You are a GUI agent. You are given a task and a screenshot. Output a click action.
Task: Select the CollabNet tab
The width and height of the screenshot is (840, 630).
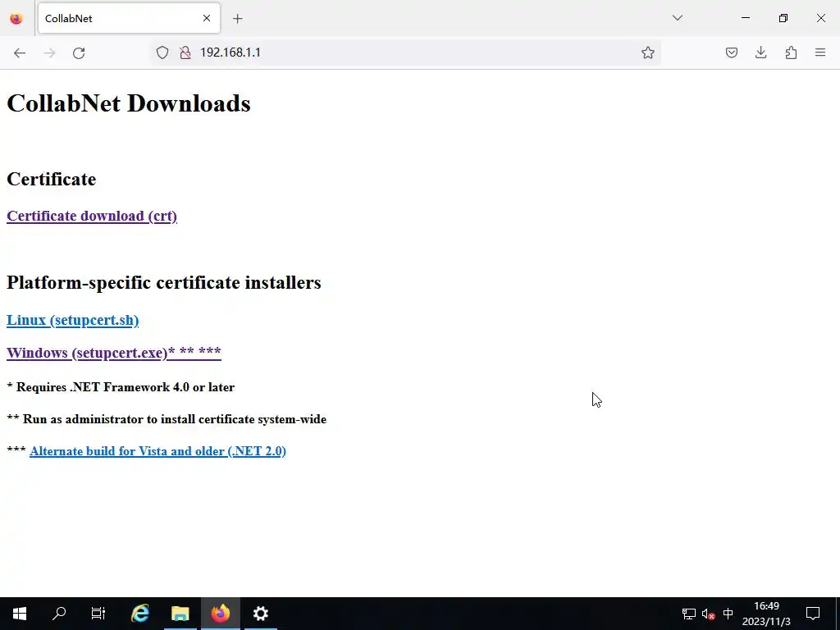click(129, 18)
